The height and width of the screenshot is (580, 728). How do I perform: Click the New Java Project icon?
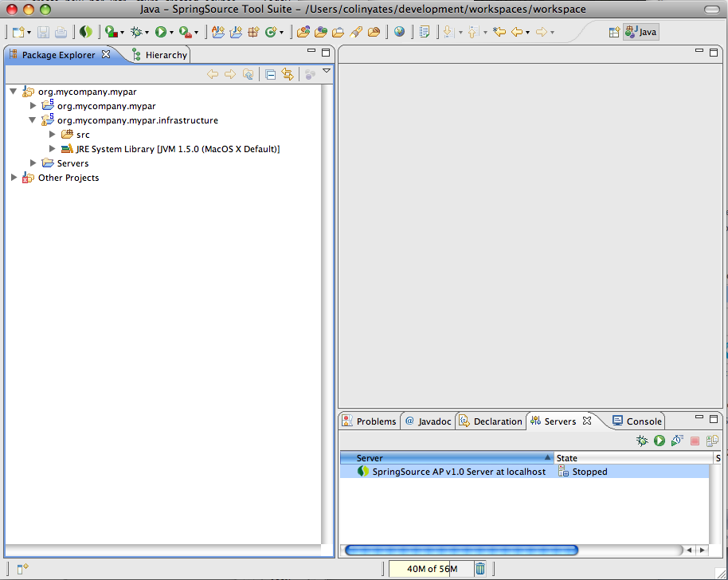(x=236, y=32)
